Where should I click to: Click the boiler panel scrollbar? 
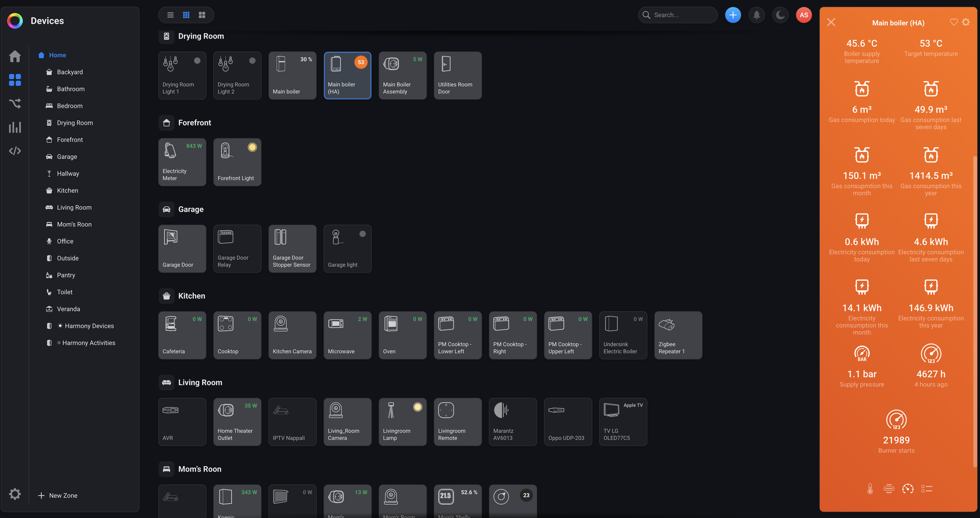(974, 312)
